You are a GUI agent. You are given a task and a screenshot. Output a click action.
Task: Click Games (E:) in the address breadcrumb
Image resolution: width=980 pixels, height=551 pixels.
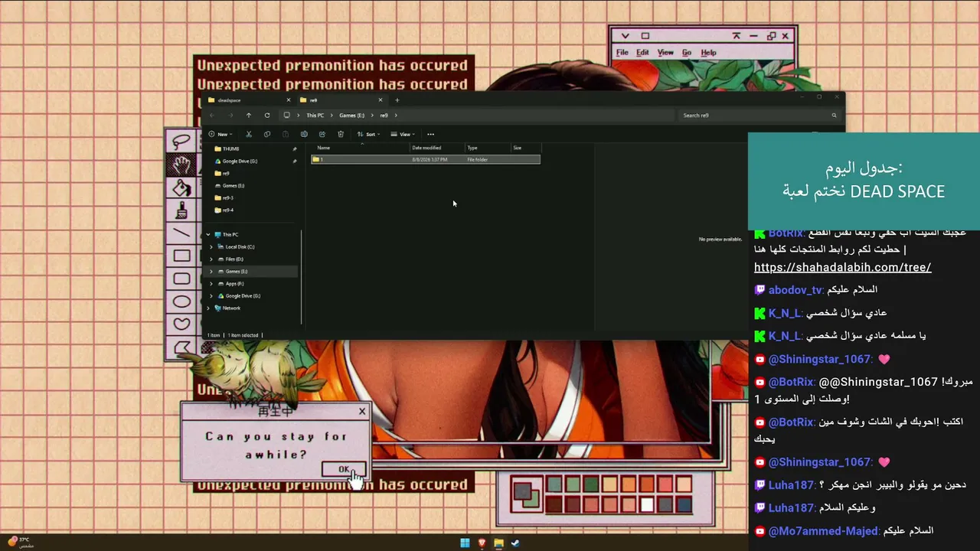(x=351, y=116)
